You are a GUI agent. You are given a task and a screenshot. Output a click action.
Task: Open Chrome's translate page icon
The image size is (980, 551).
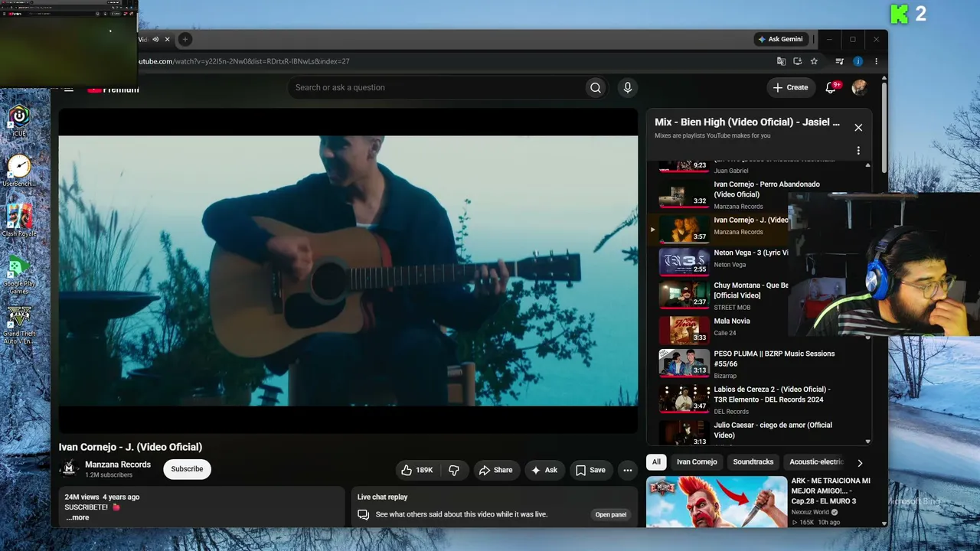(781, 61)
